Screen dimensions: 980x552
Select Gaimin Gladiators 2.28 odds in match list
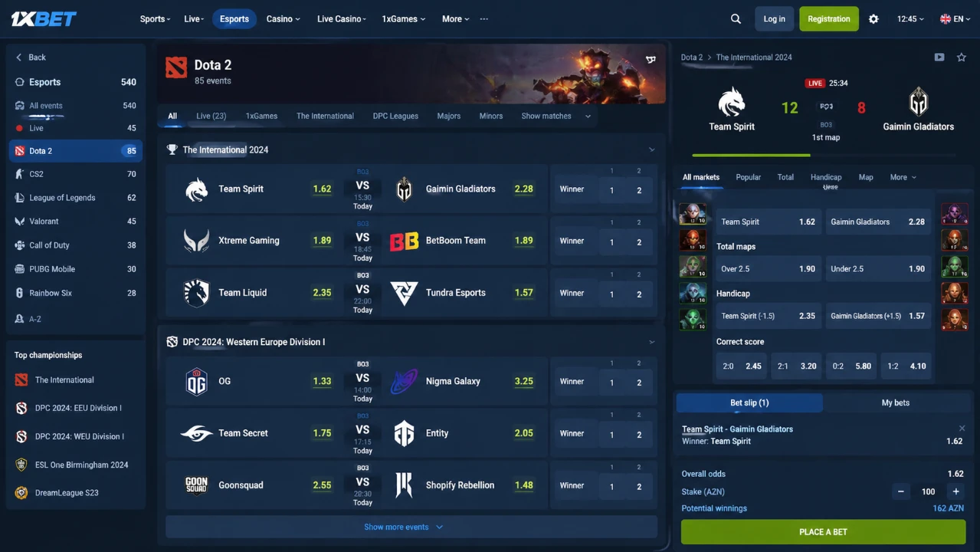point(524,189)
